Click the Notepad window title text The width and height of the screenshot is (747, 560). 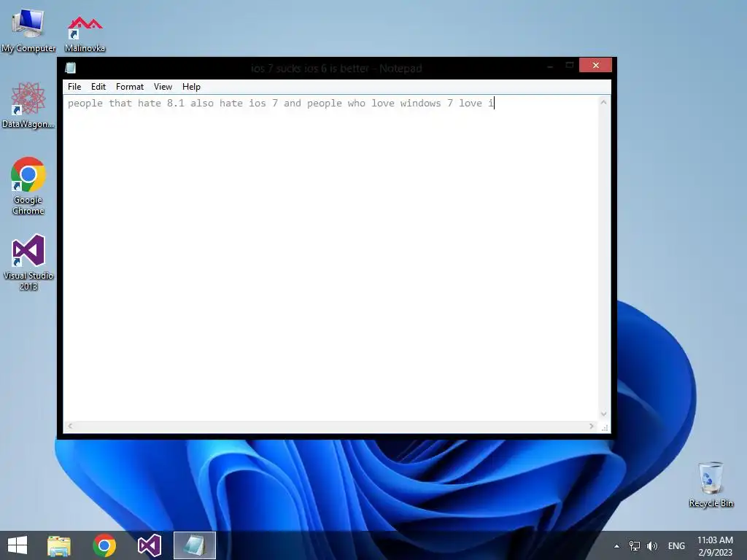coord(336,68)
